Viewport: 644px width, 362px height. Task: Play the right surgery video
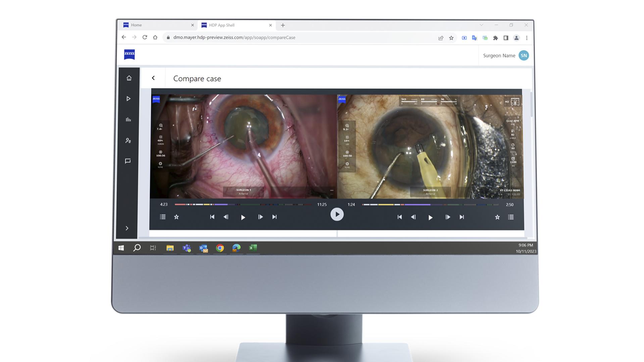[x=431, y=217]
